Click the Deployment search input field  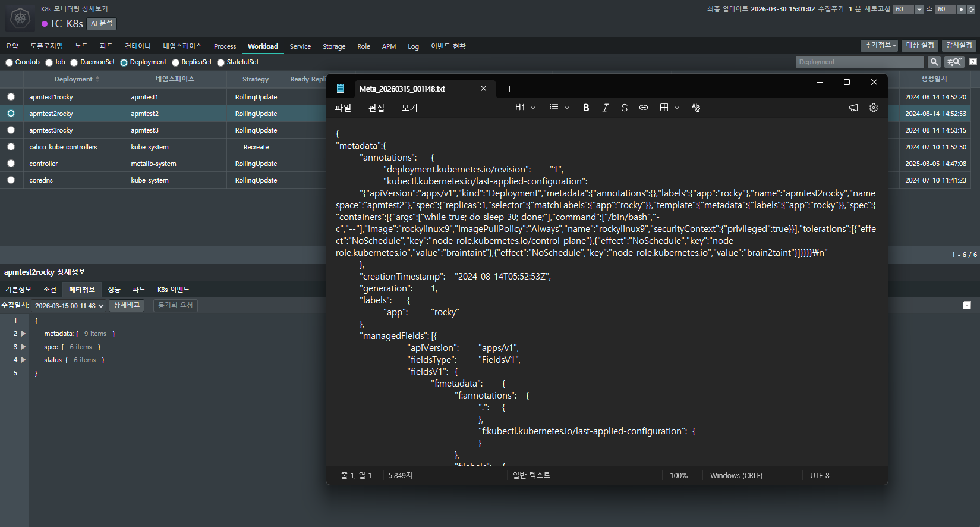[x=859, y=62]
